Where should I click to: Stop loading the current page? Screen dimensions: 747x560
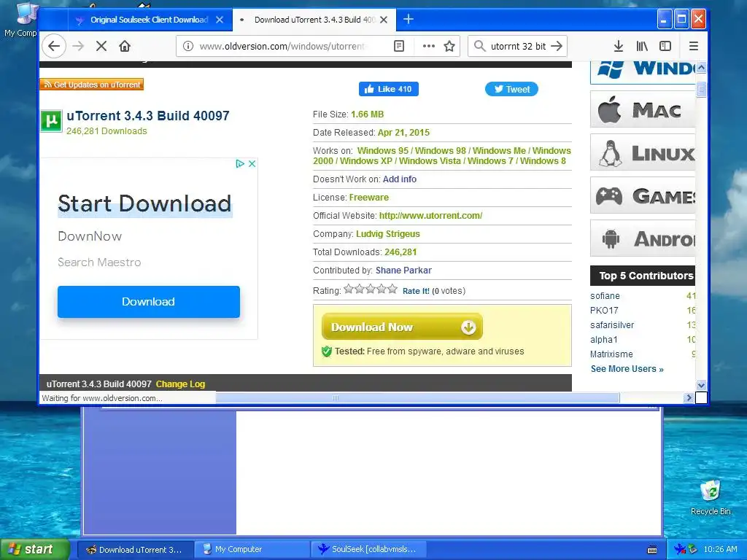pos(101,46)
